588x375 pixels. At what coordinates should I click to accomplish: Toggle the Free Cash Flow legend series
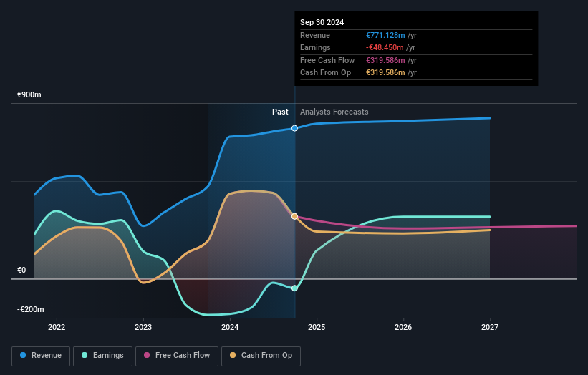tap(177, 356)
